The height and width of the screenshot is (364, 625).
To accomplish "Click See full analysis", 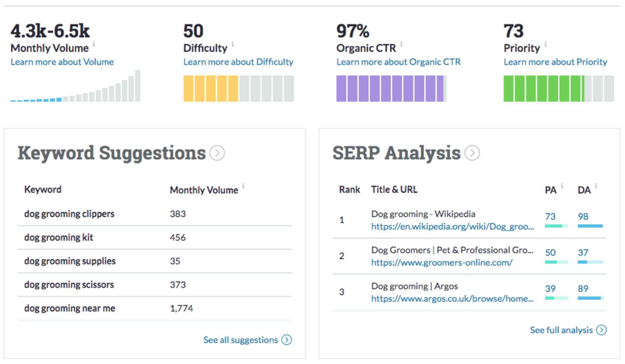I will (x=561, y=330).
